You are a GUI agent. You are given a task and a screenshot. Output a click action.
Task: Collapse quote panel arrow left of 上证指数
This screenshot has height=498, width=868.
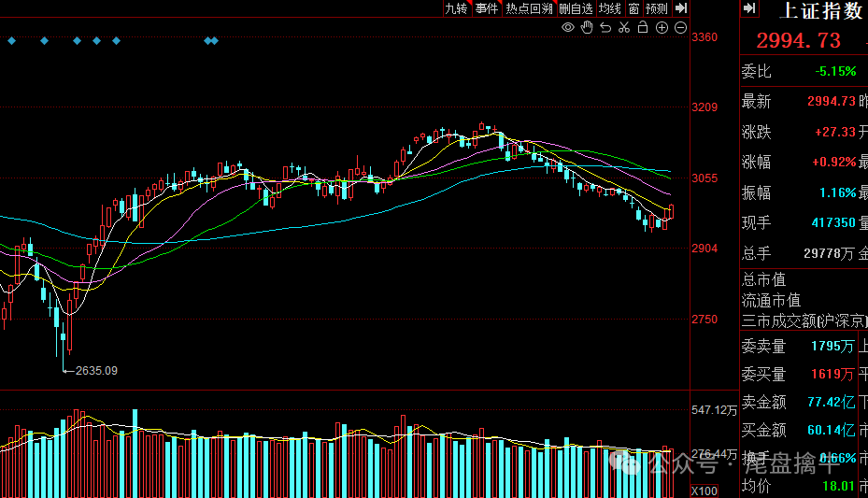749,8
